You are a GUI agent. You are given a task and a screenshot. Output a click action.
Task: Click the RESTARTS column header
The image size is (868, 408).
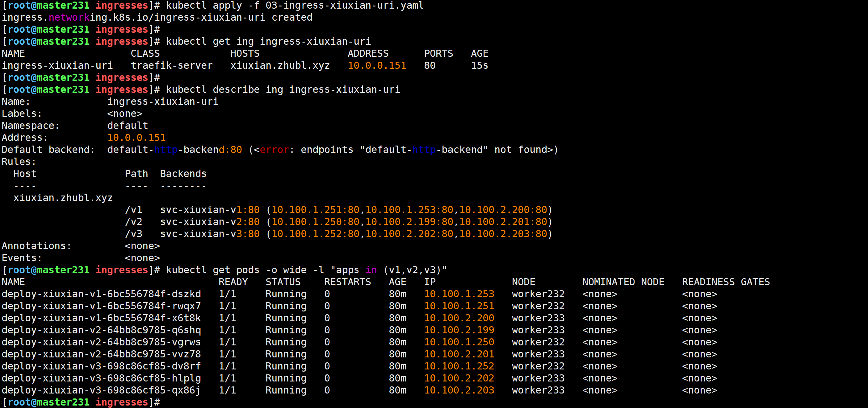(347, 282)
